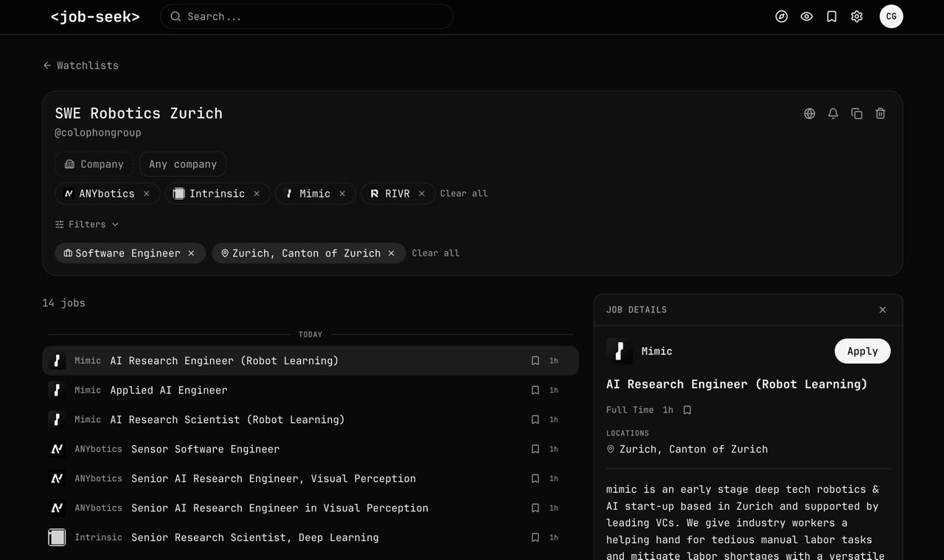Toggle watchlist public globe icon

click(810, 113)
